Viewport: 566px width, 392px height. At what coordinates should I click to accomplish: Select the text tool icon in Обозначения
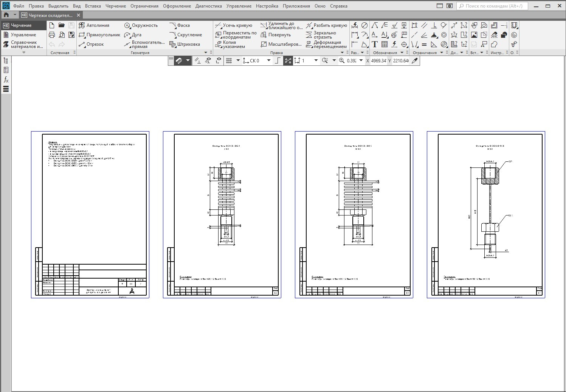[x=375, y=44]
